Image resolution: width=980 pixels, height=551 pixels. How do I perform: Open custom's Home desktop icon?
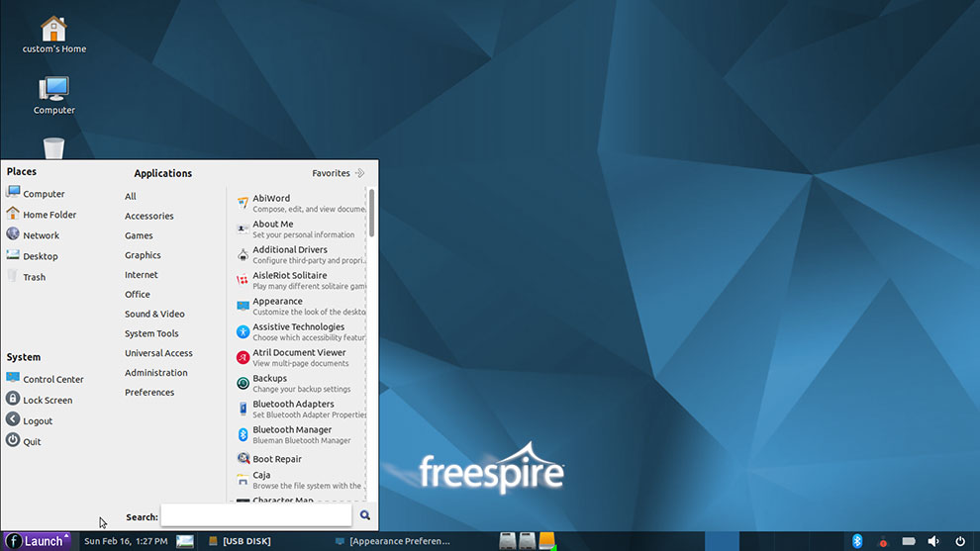point(53,35)
